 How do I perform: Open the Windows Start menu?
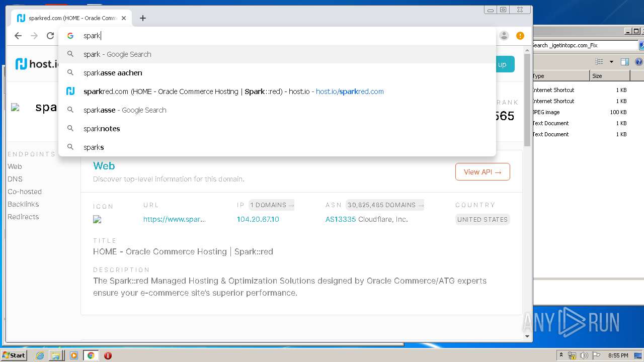coord(14,355)
